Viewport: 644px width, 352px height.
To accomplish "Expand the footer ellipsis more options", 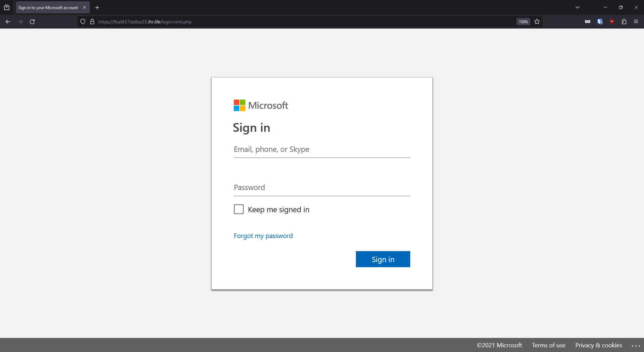I will tap(636, 346).
